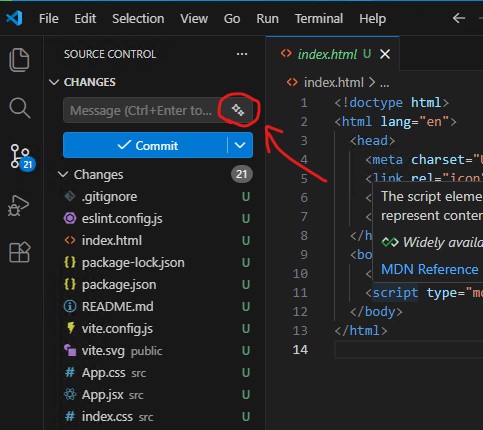The width and height of the screenshot is (483, 430).
Task: Open the Selection menu
Action: pos(138,19)
